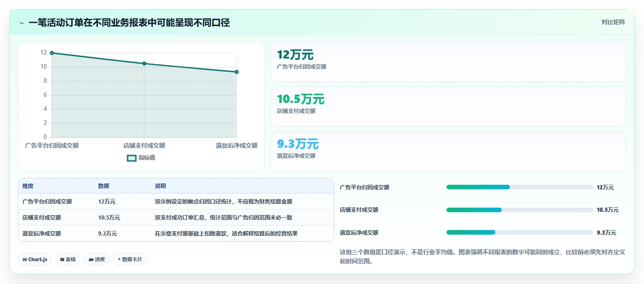644x284 pixels.
Task: Click the large 10.5万元 card value
Action: tap(301, 99)
